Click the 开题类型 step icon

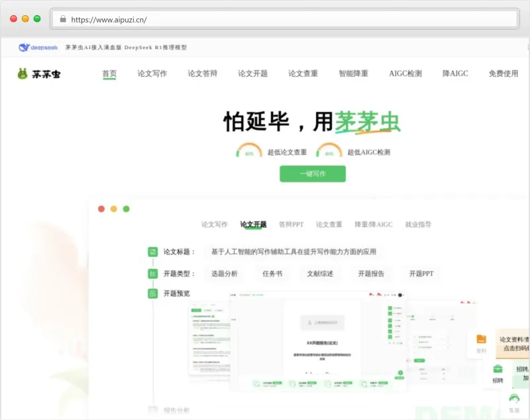tap(153, 274)
